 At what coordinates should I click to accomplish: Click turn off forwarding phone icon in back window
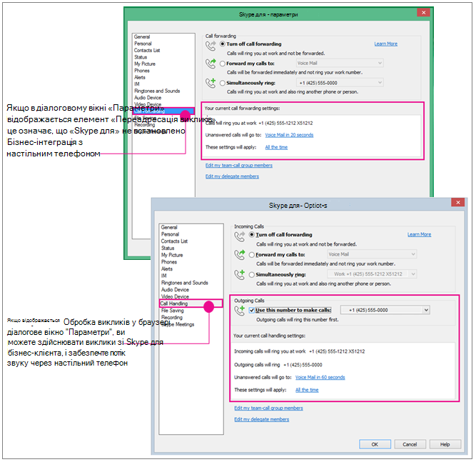click(211, 46)
